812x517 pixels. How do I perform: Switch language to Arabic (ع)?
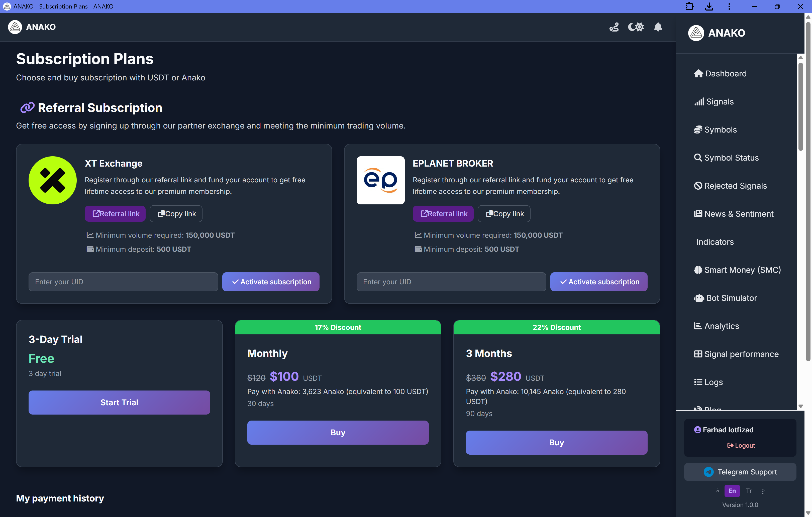coord(763,491)
